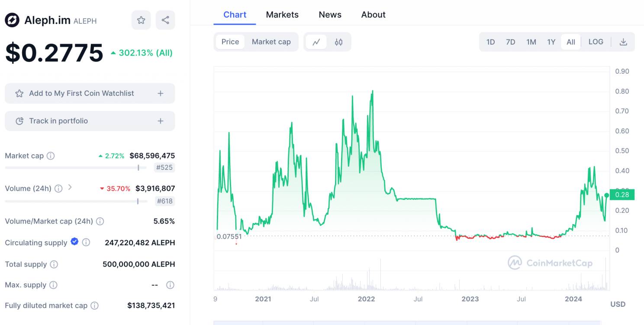The image size is (644, 325).
Task: Expand Volume (24h) chevron arrow
Action: click(70, 188)
